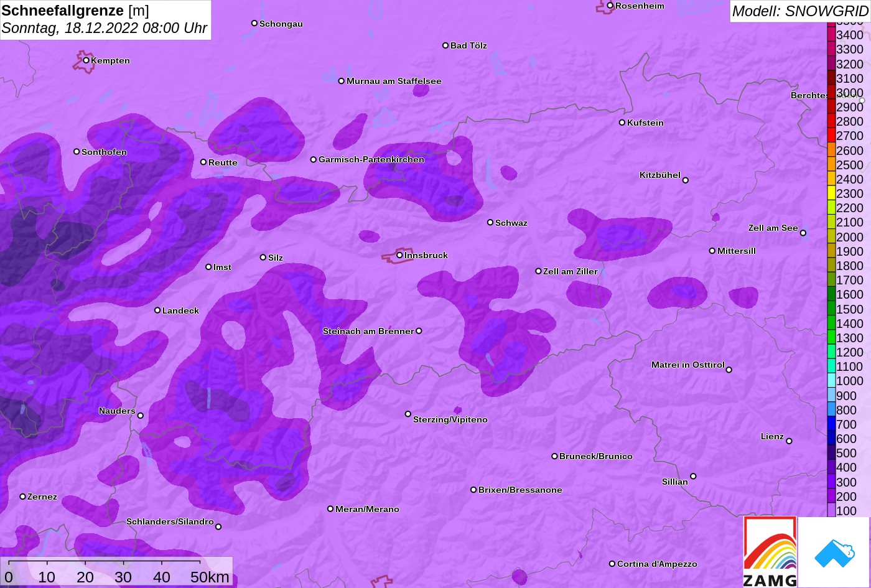
Task: Select the Kempten city marker dot
Action: click(x=86, y=60)
